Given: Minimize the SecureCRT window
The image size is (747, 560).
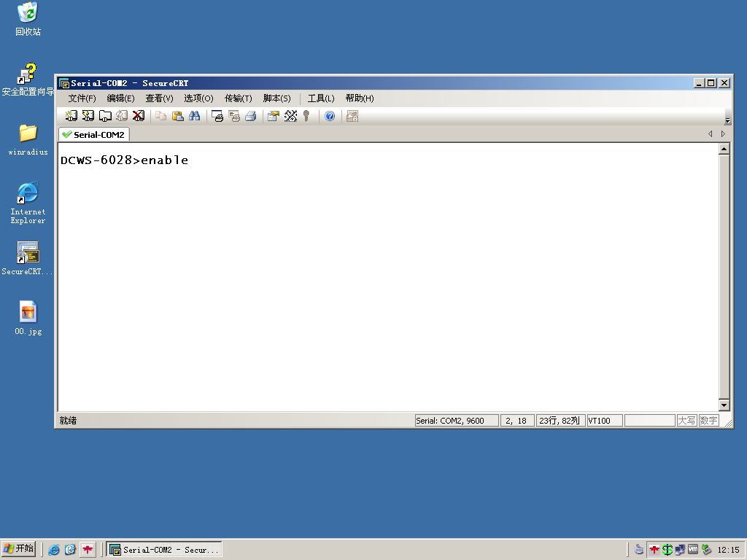Looking at the screenshot, I should point(699,83).
